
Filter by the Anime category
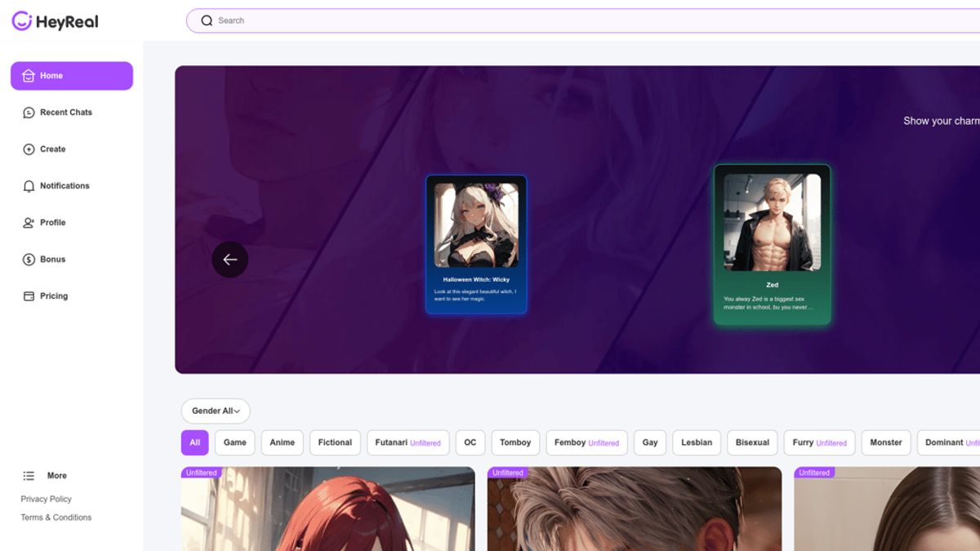[x=282, y=442]
